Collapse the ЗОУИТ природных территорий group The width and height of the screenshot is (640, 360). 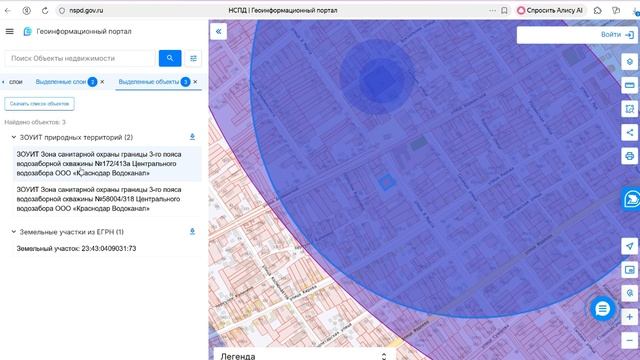[13, 137]
